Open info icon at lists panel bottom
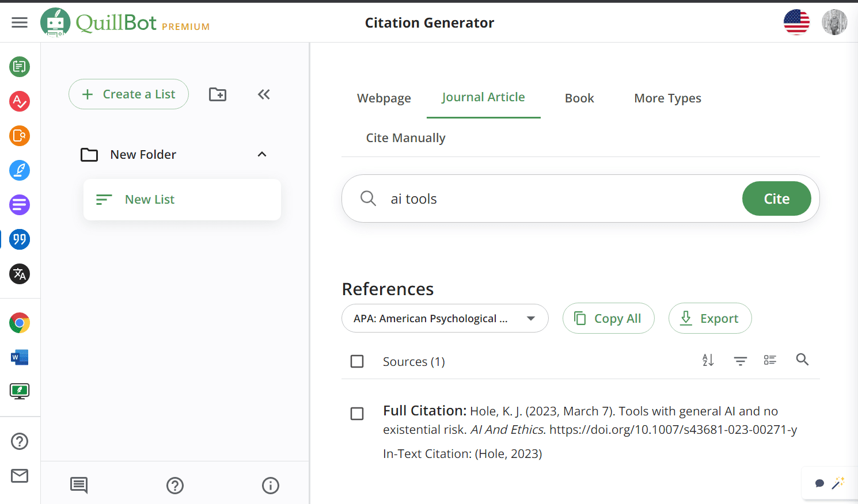 click(271, 486)
